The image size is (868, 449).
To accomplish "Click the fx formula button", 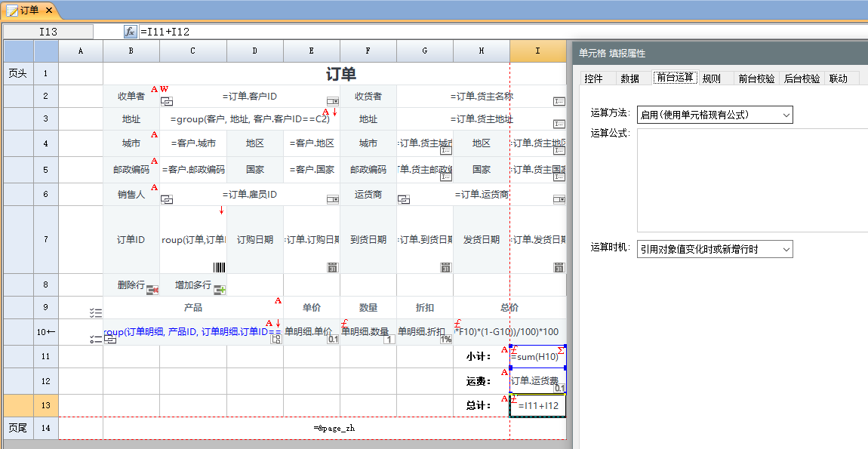I will pyautogui.click(x=130, y=32).
